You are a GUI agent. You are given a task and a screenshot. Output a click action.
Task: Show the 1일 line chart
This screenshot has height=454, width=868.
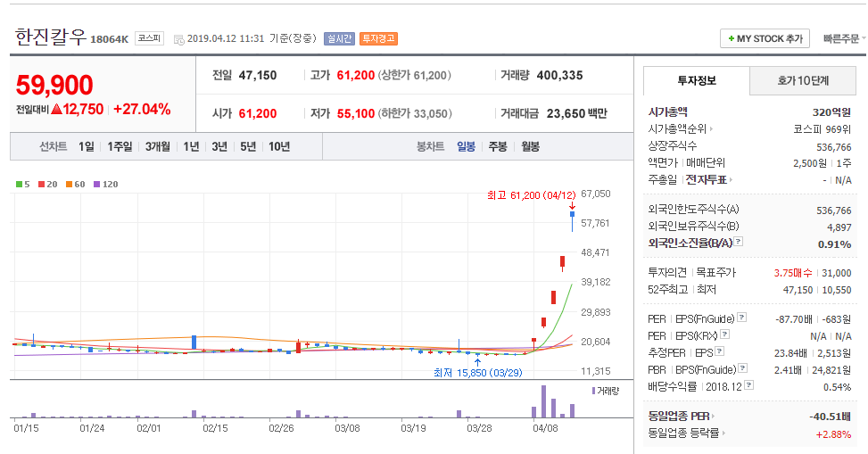[86, 146]
